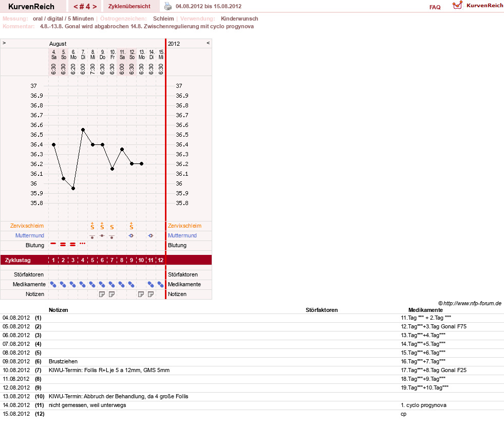Click cycle day 1 in the Zyklustag bar
Viewport: 504px width, 443px height.
(53, 260)
